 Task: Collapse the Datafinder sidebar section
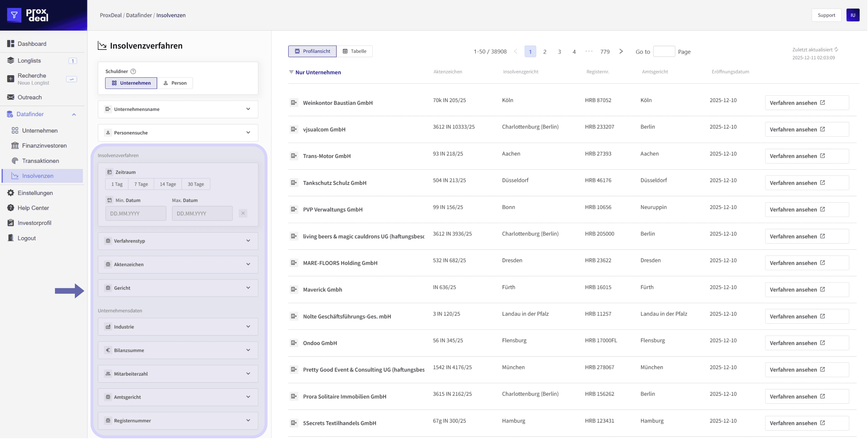coord(74,114)
